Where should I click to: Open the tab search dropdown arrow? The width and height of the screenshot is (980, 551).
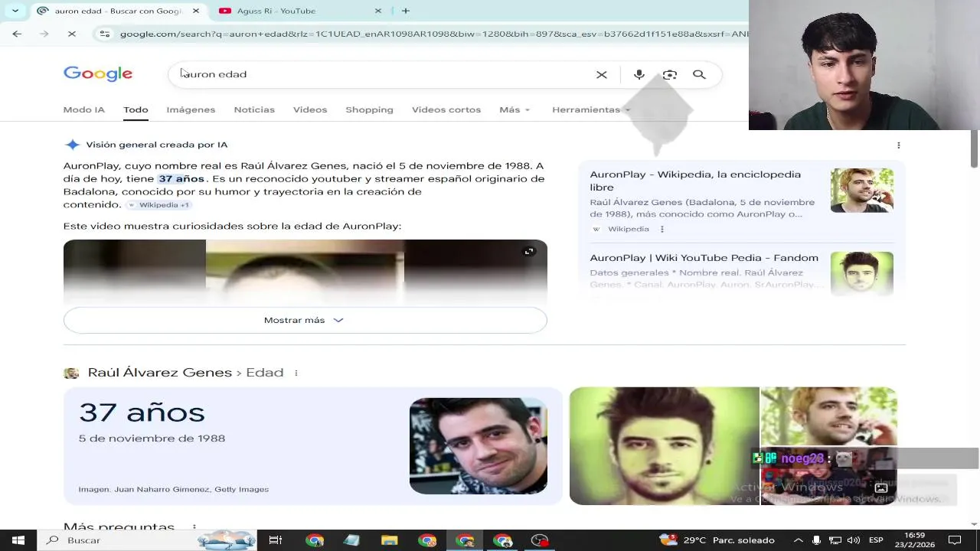tap(15, 11)
